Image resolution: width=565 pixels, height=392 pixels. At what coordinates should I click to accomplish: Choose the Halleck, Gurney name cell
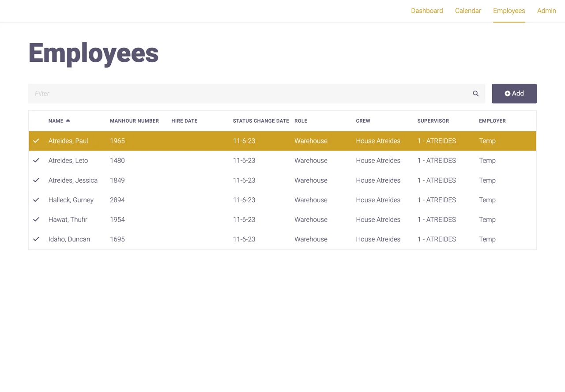coord(71,200)
